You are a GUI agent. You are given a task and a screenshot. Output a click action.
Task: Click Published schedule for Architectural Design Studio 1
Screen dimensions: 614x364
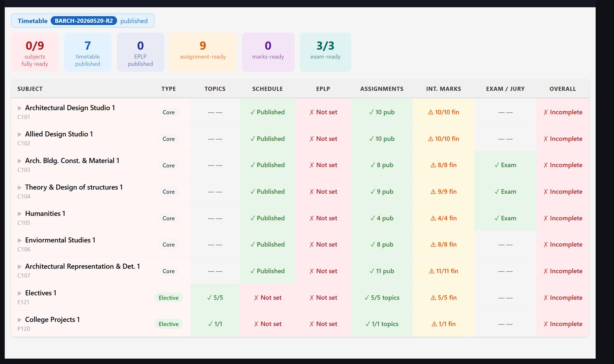(x=267, y=112)
